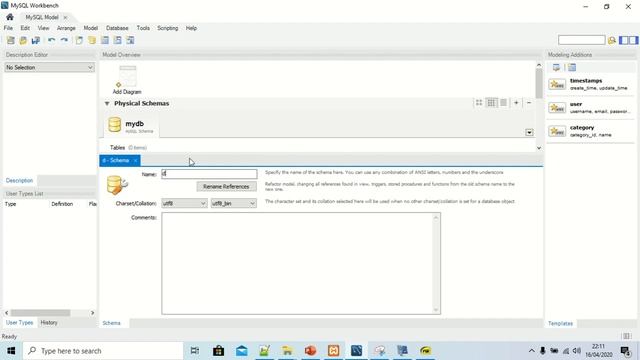Switch to the User Types tab
Screen dimensions: 640x360
click(19, 322)
